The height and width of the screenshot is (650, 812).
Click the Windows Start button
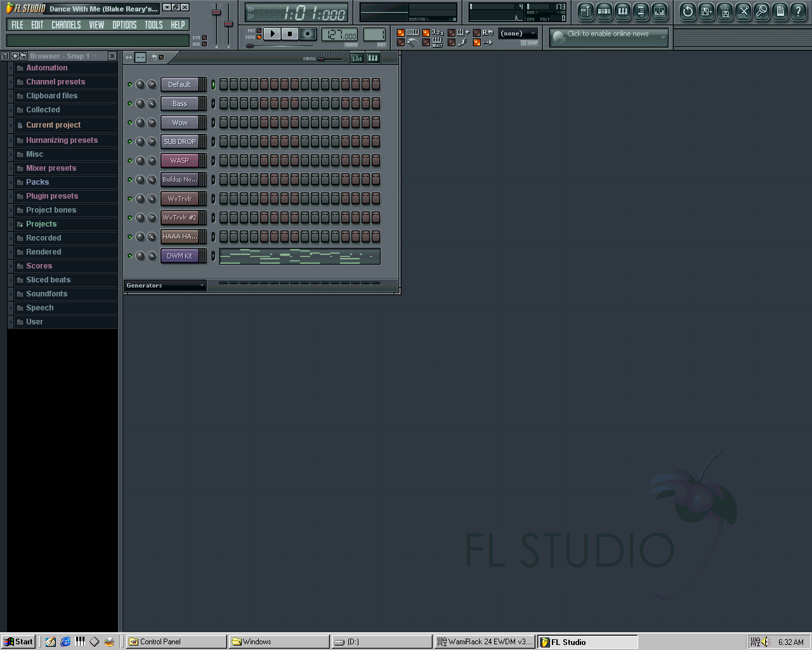18,642
